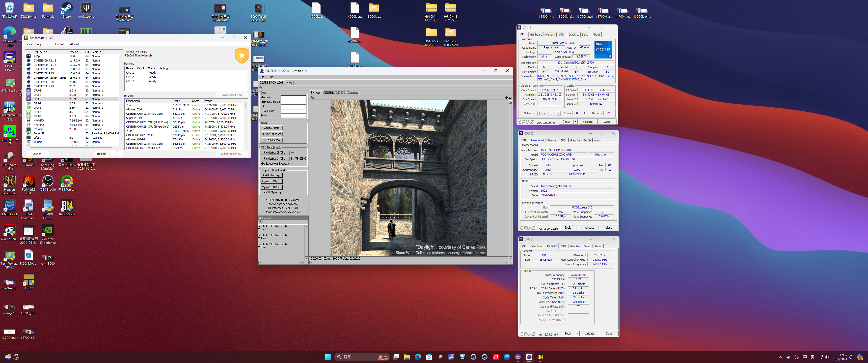
Task: Click the Tester input field in Cinebench
Action: (293, 115)
